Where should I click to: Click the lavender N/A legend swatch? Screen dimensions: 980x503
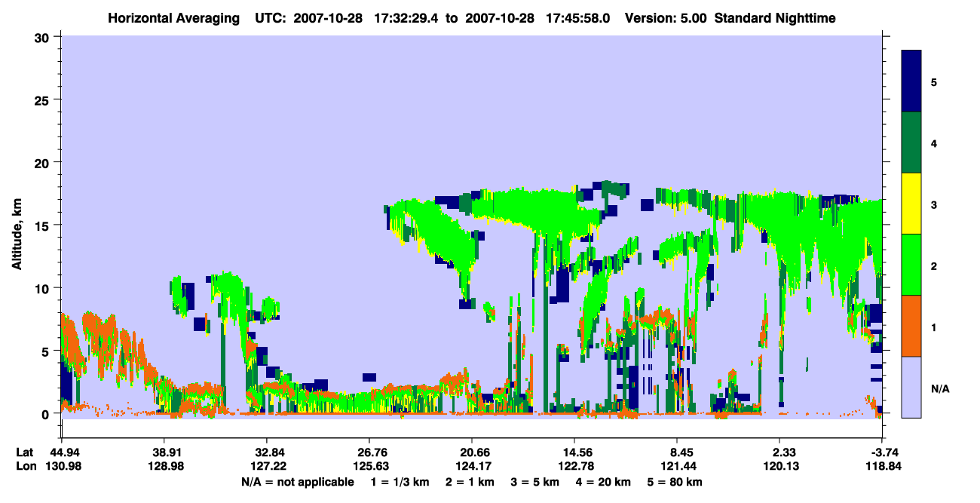(x=911, y=387)
